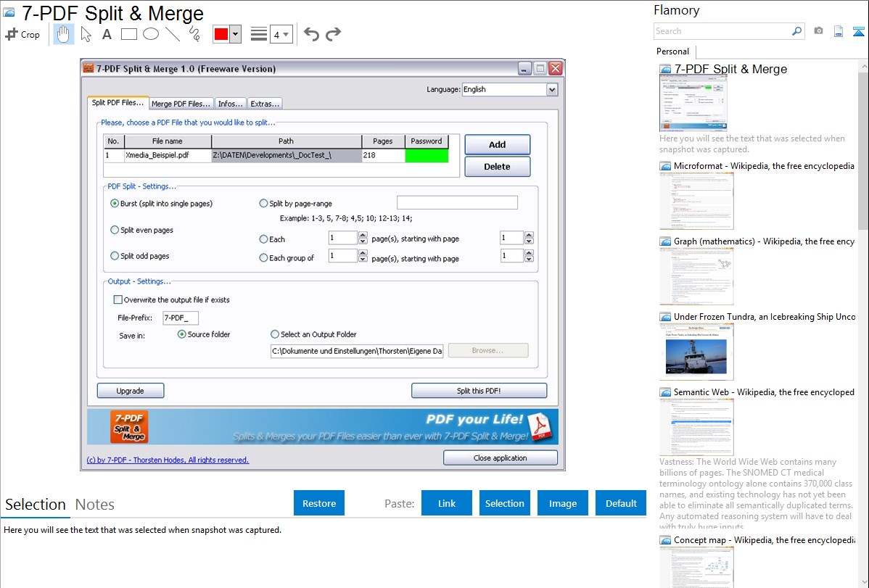Switch to the Notes tab

(95, 505)
